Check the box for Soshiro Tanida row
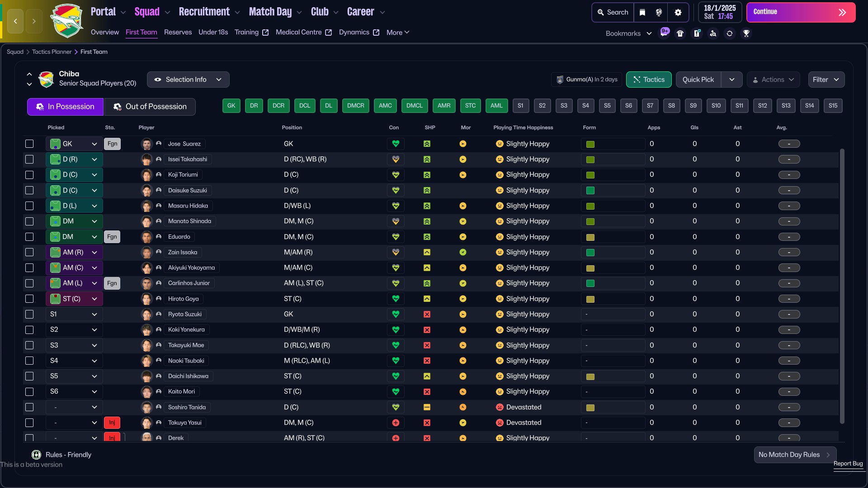Screen dimensions: 868x488 [x=29, y=407]
